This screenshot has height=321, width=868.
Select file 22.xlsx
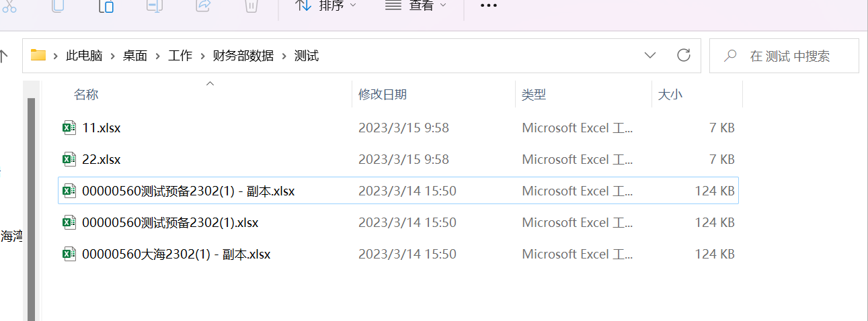click(x=398, y=159)
